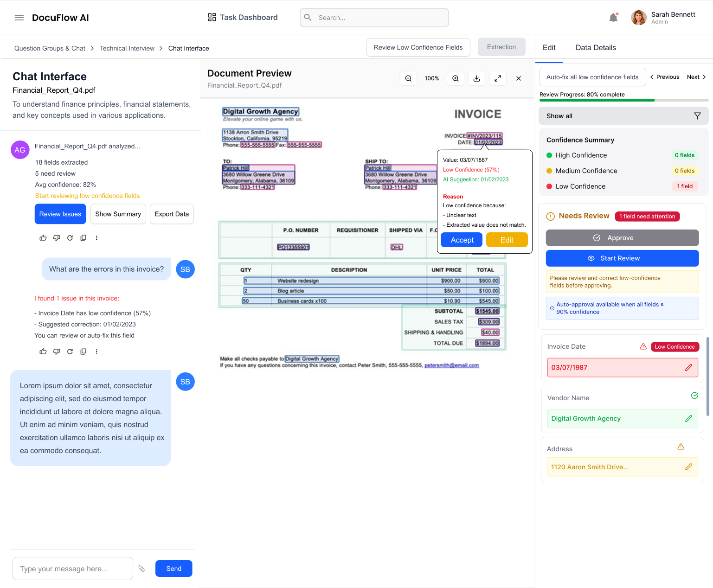Thumbs up the first AI response
This screenshot has height=588, width=713.
tap(43, 238)
